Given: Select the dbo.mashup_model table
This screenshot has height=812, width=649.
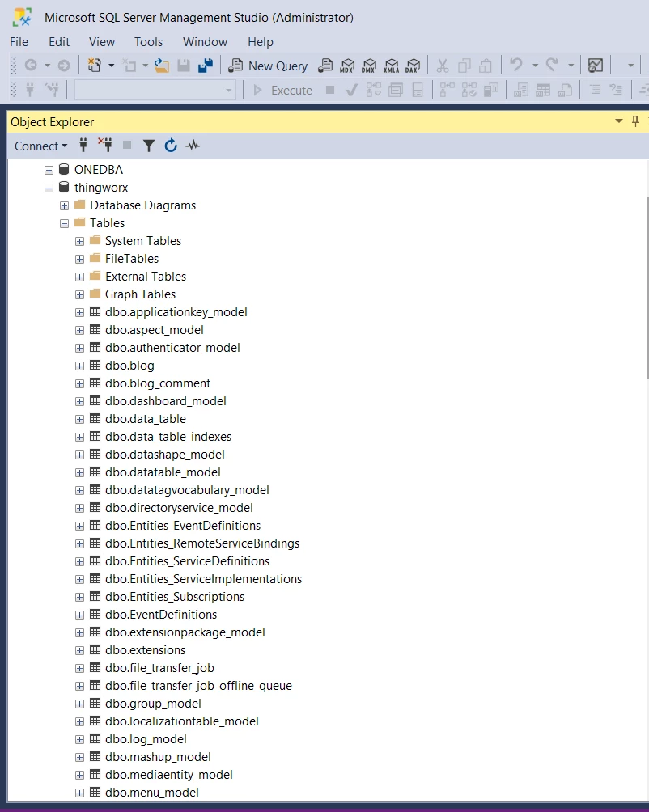Looking at the screenshot, I should click(x=158, y=757).
